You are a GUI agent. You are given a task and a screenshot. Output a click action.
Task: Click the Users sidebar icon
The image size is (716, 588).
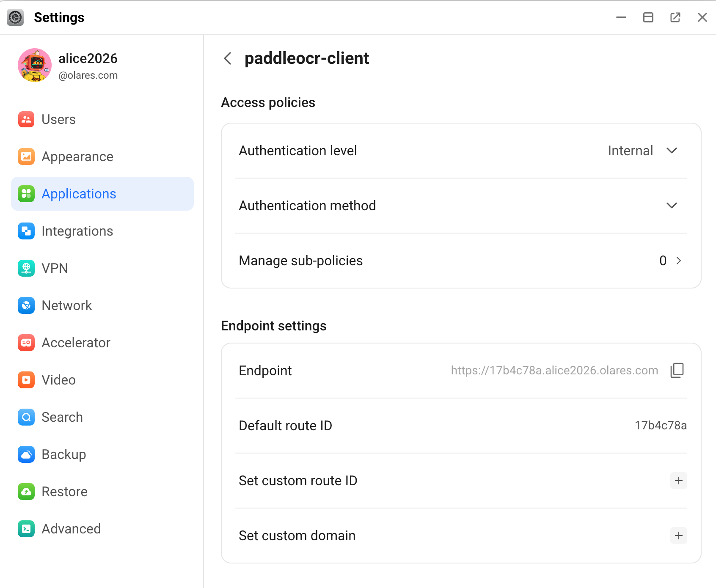pyautogui.click(x=26, y=119)
